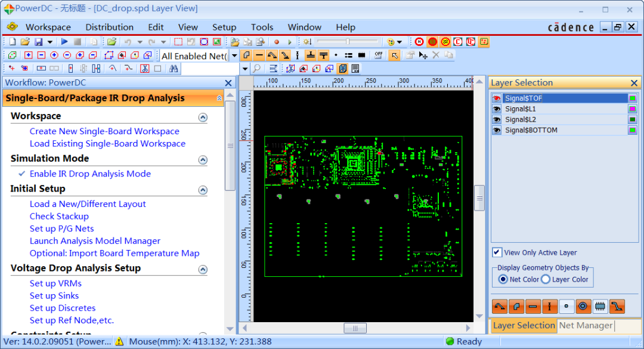Click the Signal$L1 magenta color swatch
Screen dimensions: 644x349
(x=633, y=109)
